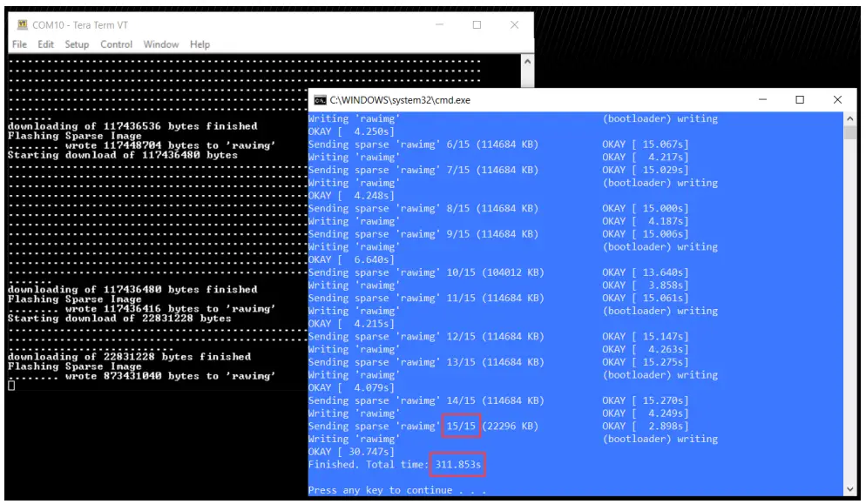Close the Tera Term VT window
The height and width of the screenshot is (504, 866).
pyautogui.click(x=514, y=25)
